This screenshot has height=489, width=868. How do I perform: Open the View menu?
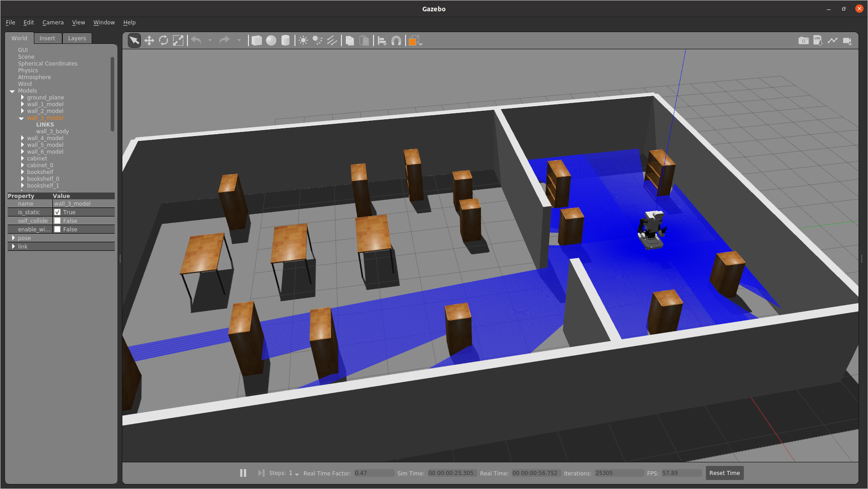click(78, 22)
